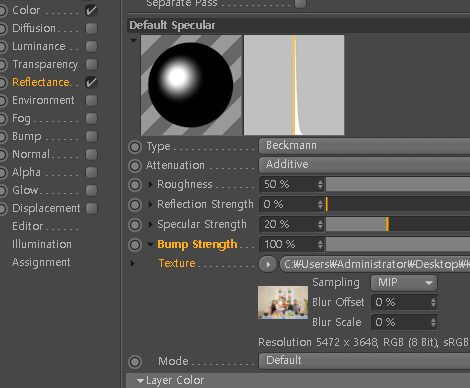470x388 pixels.
Task: Click the Fog channel animation dot
Action: click(3, 118)
